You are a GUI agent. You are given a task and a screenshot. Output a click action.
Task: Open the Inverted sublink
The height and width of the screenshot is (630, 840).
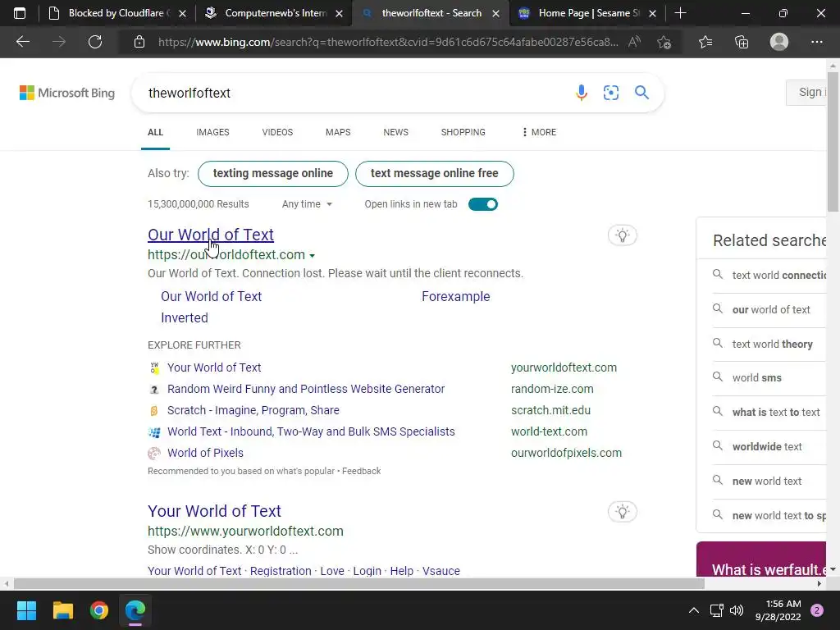click(x=185, y=317)
